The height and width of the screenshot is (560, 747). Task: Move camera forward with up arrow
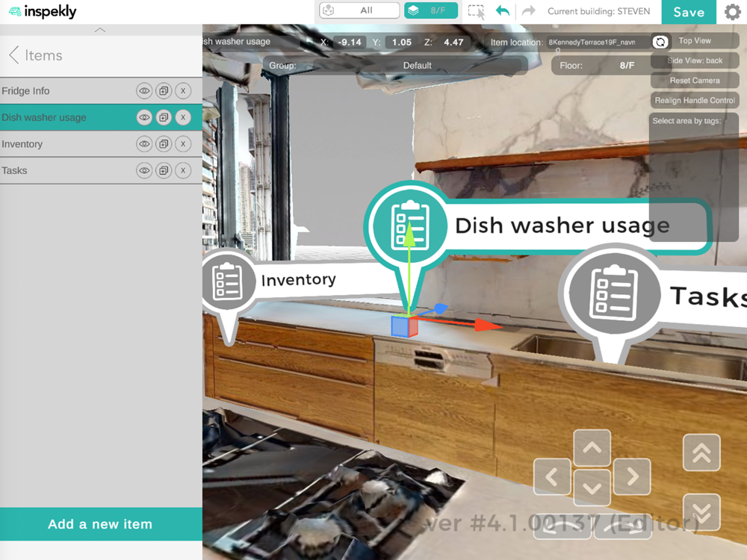point(592,447)
